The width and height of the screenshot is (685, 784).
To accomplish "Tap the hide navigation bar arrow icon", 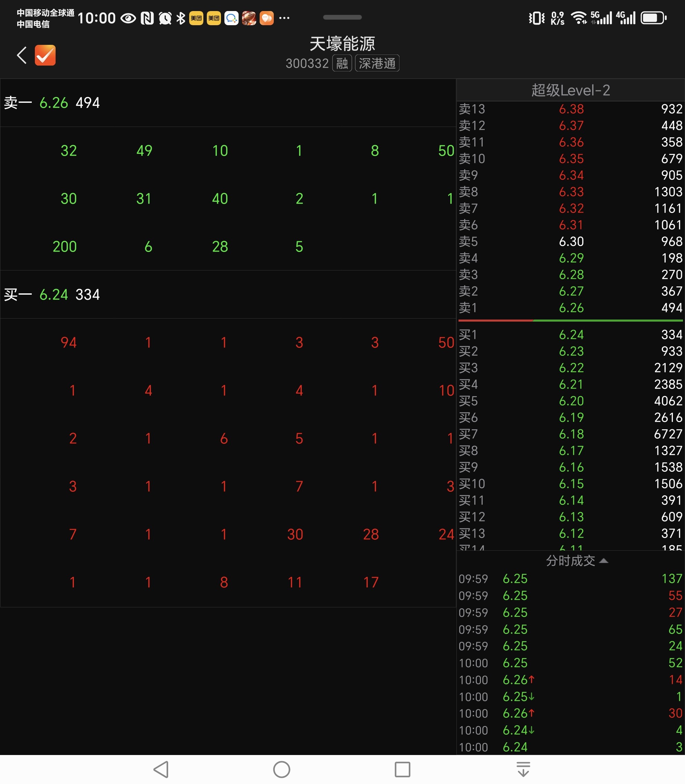I will click(523, 769).
